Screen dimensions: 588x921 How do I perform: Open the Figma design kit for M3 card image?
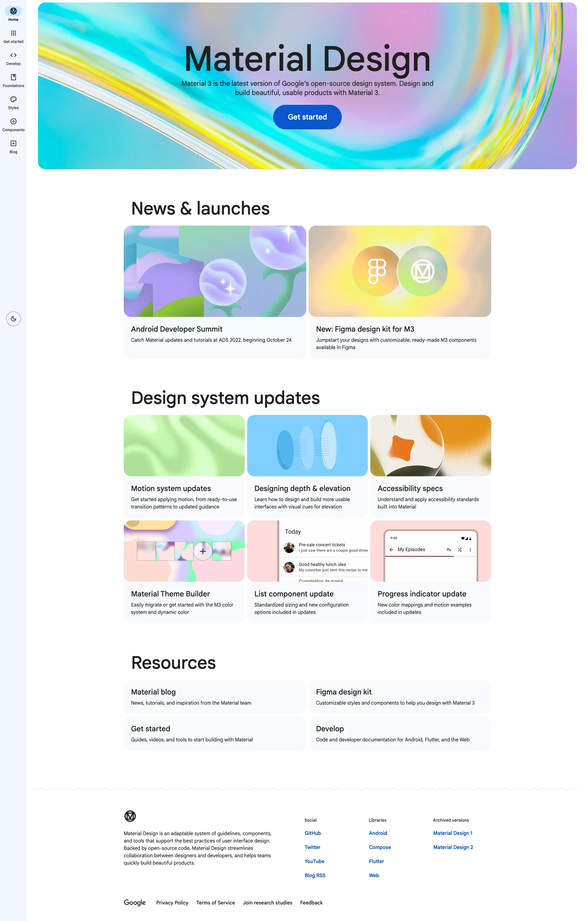(400, 271)
